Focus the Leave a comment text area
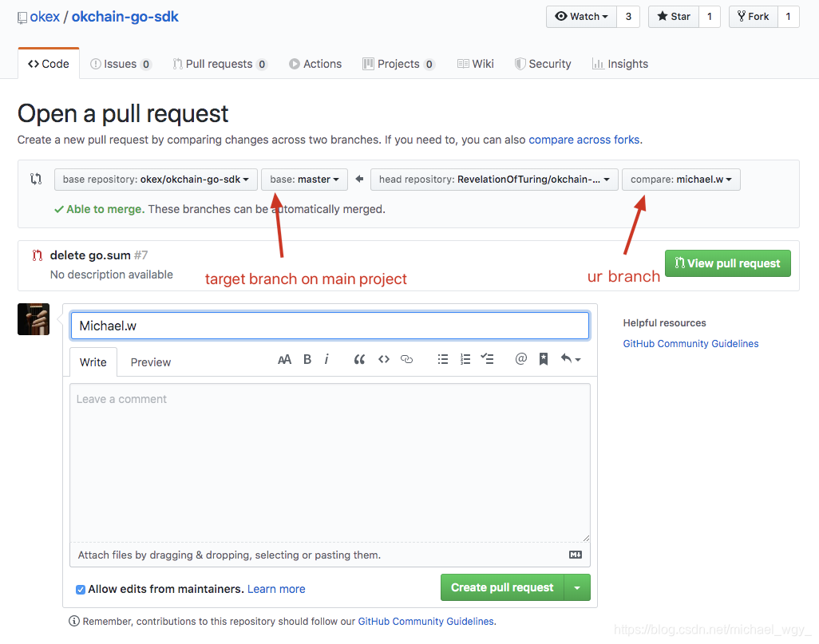This screenshot has height=644, width=819. click(330, 464)
